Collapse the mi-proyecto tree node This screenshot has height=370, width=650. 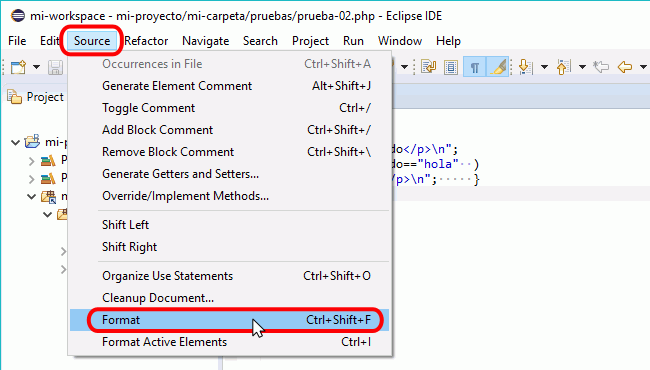click(15, 142)
